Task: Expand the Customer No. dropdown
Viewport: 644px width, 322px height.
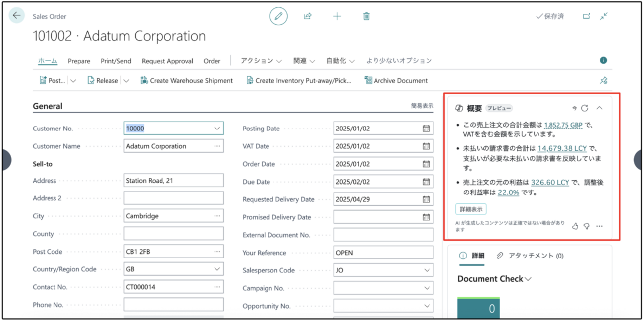Action: [x=217, y=129]
